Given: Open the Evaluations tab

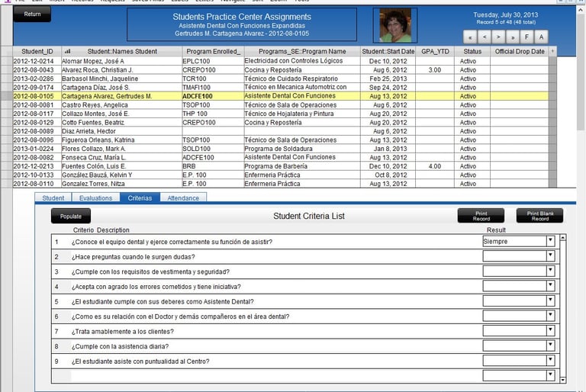Looking at the screenshot, I should pyautogui.click(x=95, y=198).
